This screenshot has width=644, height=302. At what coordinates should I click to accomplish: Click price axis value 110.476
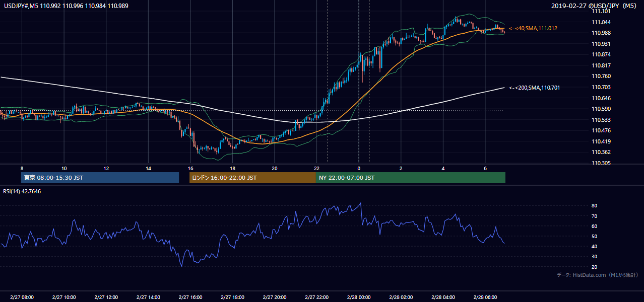tap(601, 131)
